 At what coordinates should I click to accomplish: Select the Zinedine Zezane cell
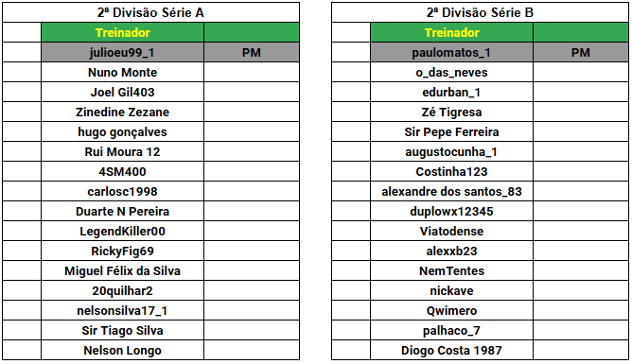pyautogui.click(x=123, y=112)
